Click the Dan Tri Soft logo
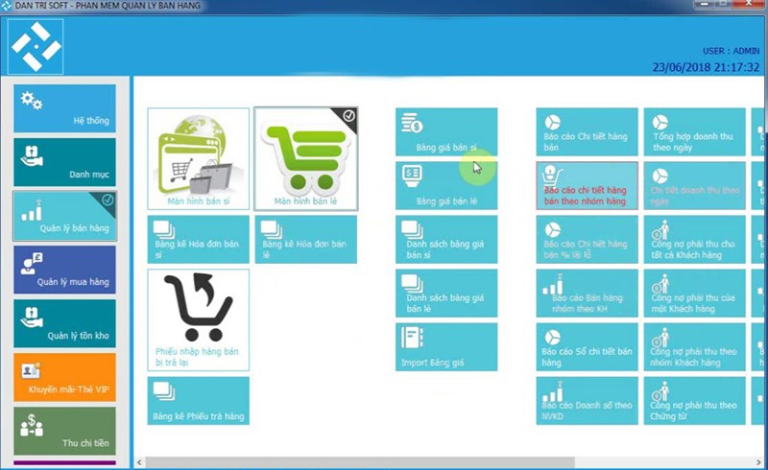 pyautogui.click(x=36, y=47)
